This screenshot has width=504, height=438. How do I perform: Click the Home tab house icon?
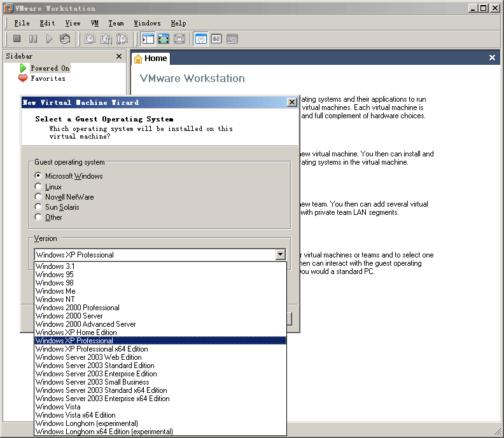[138, 58]
